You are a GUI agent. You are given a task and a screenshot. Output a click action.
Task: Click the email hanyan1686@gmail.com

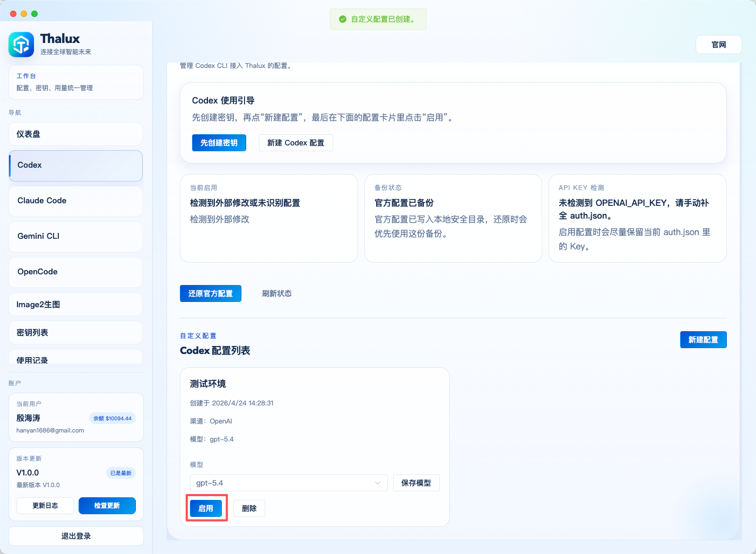click(x=50, y=430)
